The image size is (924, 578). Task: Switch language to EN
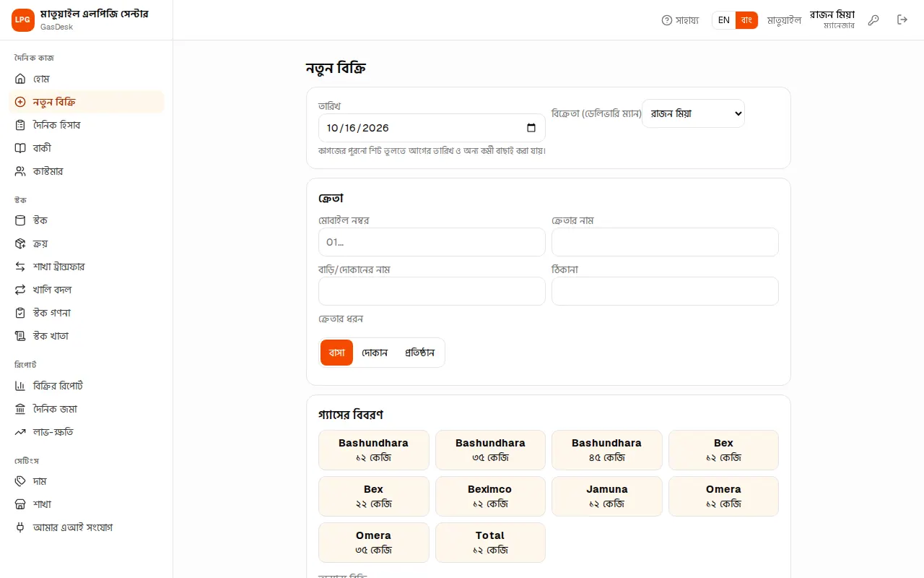tap(724, 20)
